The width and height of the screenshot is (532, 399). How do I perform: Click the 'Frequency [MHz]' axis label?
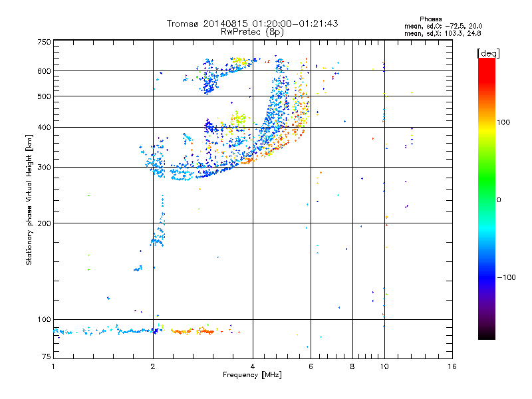(252, 375)
